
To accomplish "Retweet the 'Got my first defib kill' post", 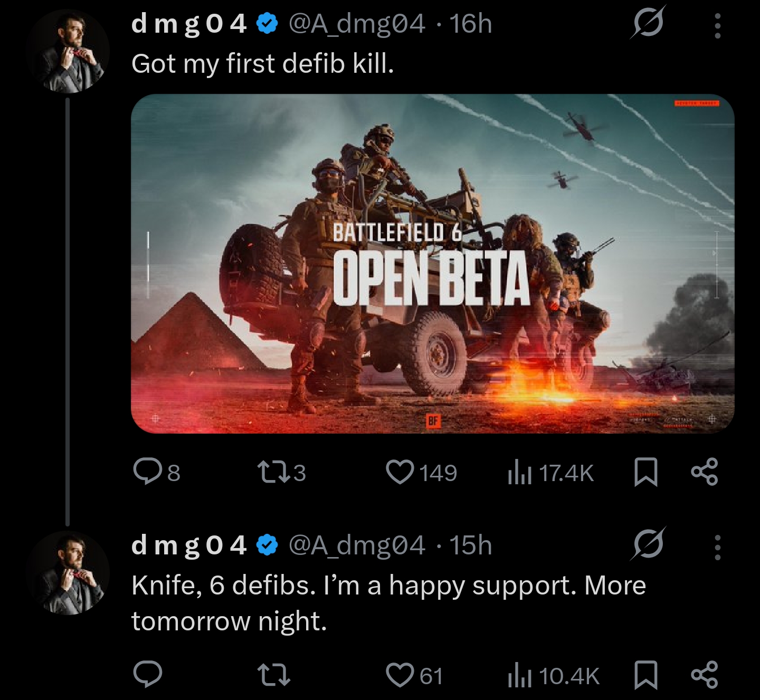I will 281,472.
